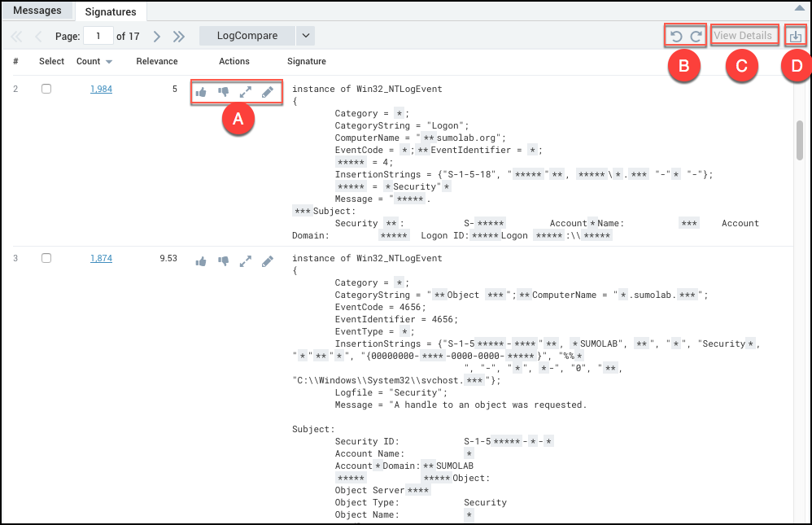Select the Signatures tab
812x525 pixels.
111,11
